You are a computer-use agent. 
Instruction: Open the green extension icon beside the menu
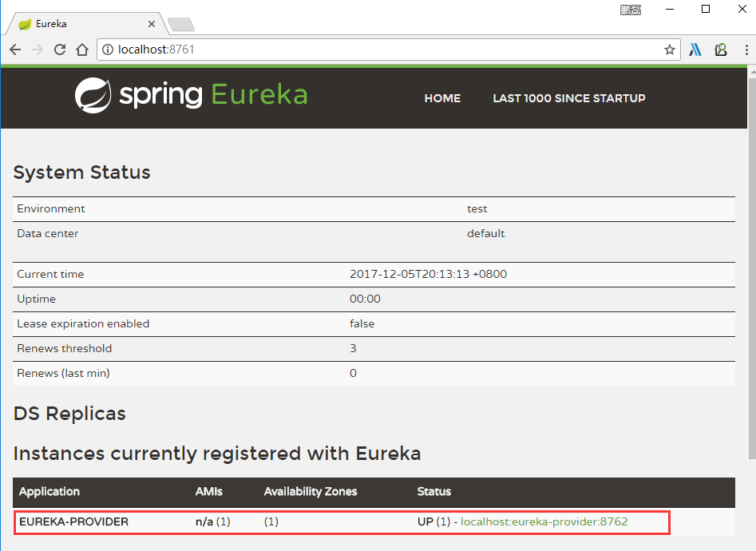pyautogui.click(x=721, y=50)
